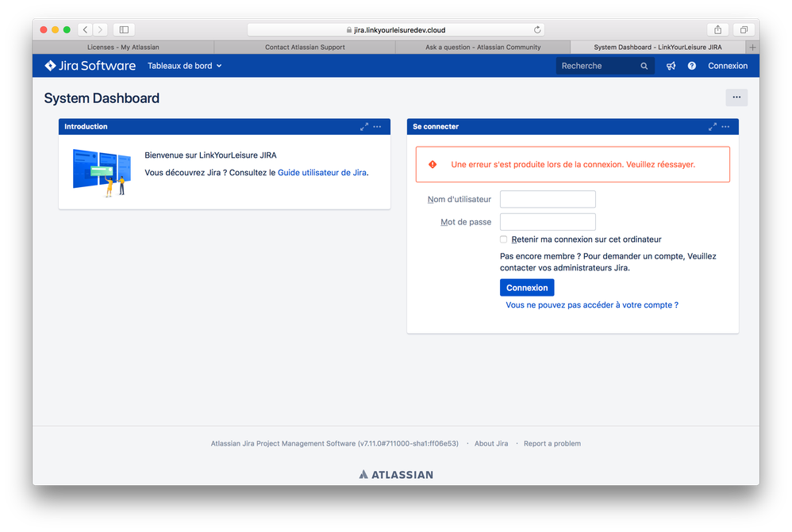The width and height of the screenshot is (792, 532).
Task: Open the Introduction gadget options menu
Action: tap(377, 127)
